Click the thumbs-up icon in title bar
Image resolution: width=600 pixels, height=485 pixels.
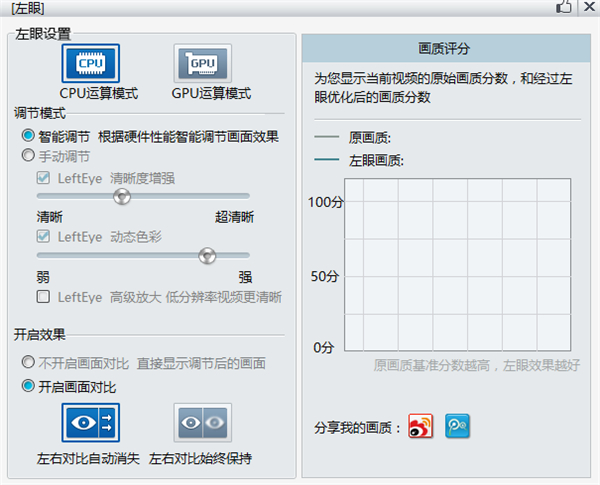coord(564,8)
